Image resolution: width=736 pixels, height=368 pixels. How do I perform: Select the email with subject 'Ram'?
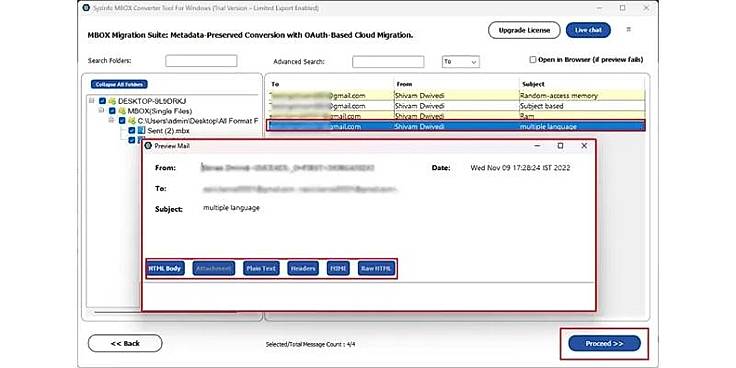tap(457, 115)
